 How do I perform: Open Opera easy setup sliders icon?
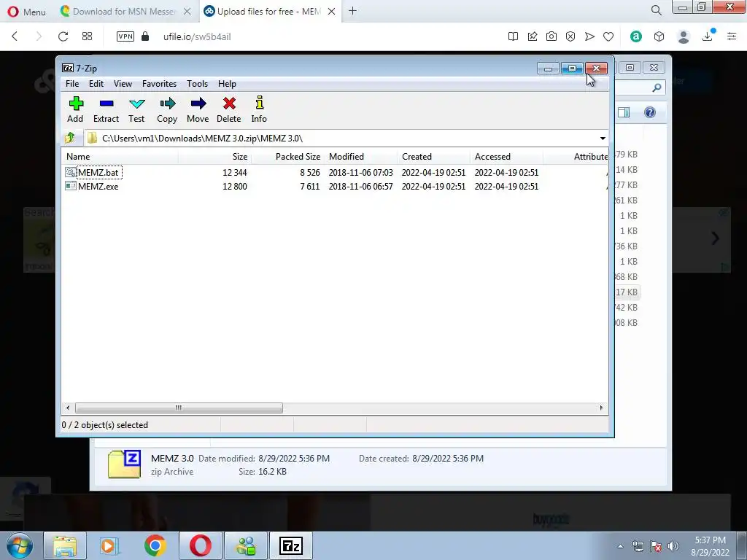tap(732, 36)
